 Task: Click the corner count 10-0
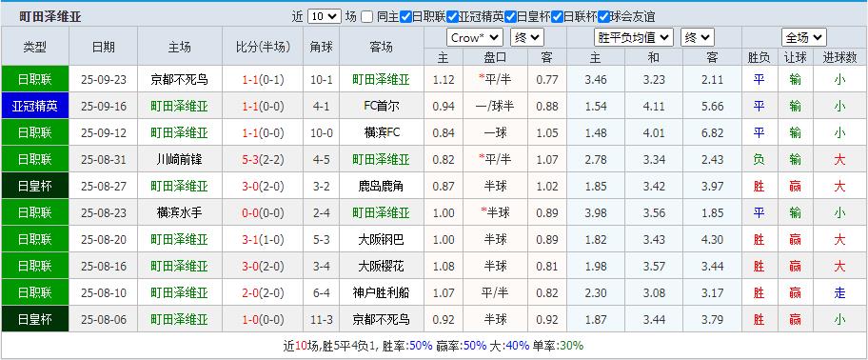321,133
